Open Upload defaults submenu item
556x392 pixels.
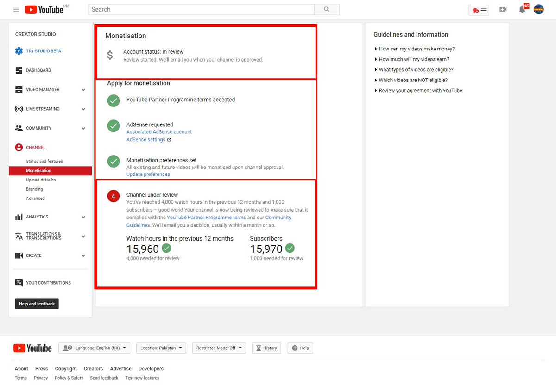(41, 180)
